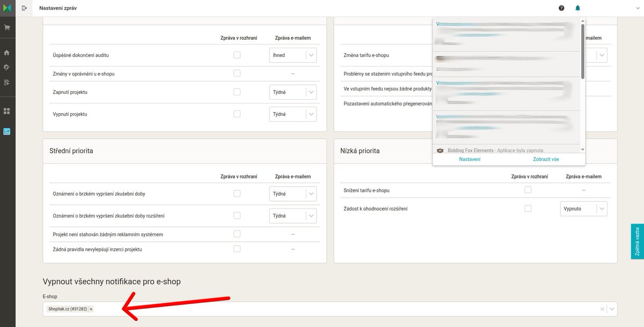Open Týdně dropdown for Zapnutí projektu

coord(292,92)
